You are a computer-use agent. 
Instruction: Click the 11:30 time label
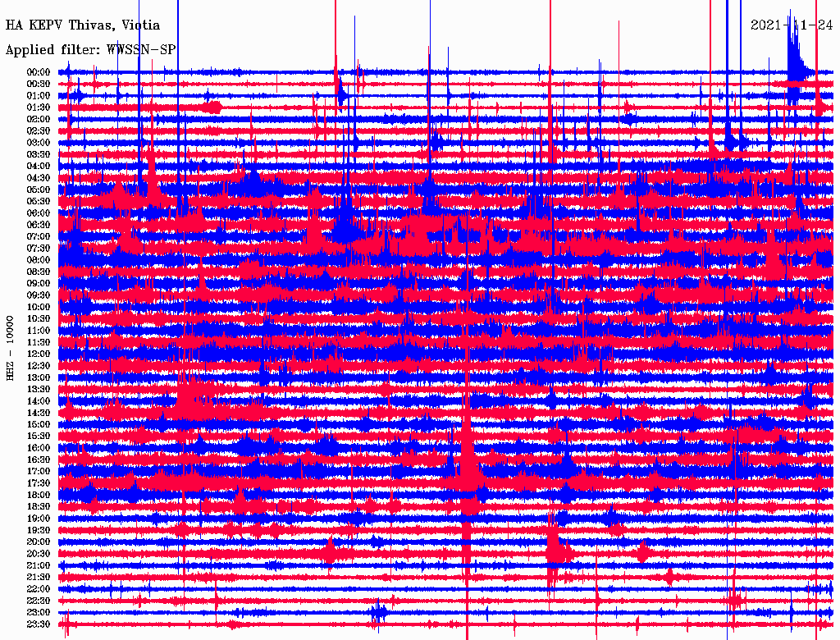39,342
